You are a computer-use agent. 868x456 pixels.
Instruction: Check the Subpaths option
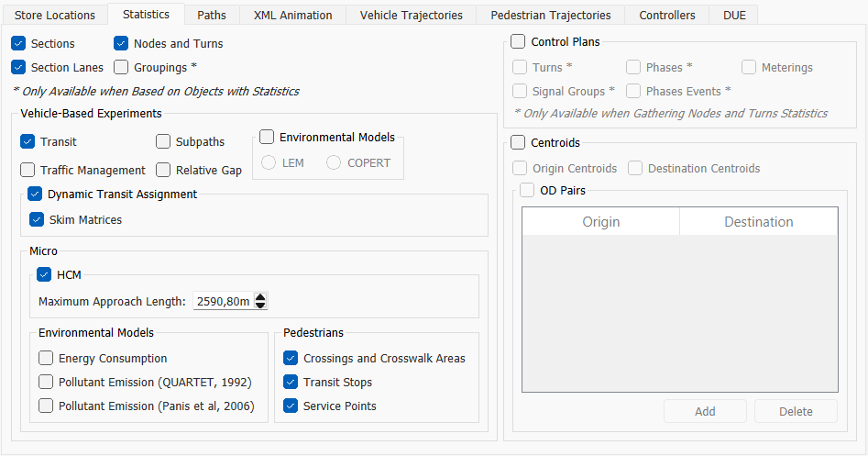tap(163, 141)
